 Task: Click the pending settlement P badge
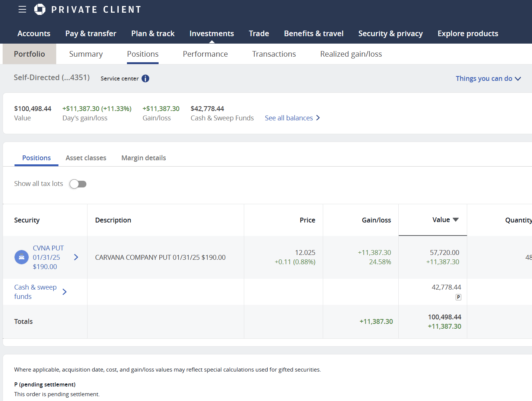[458, 297]
